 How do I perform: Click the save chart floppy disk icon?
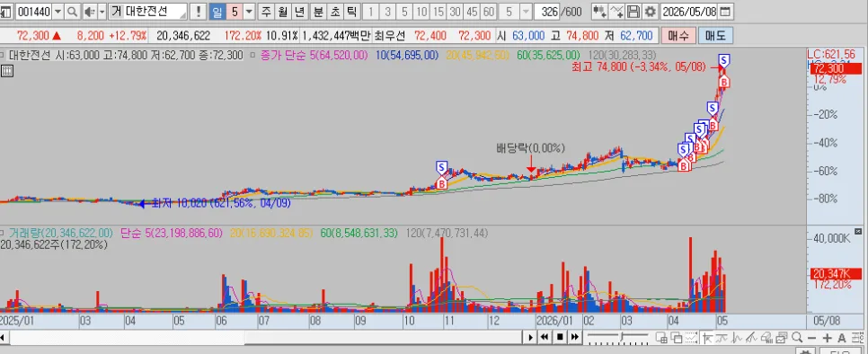[634, 11]
